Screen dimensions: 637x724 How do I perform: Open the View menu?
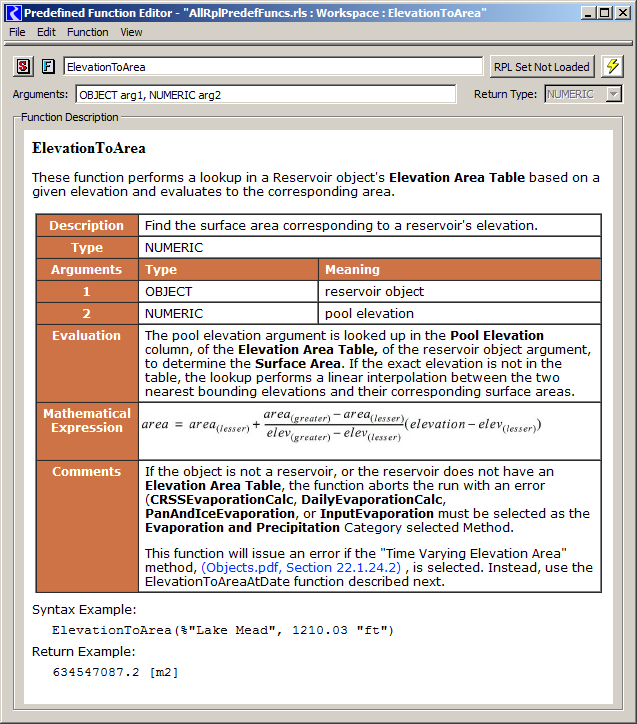pyautogui.click(x=131, y=32)
